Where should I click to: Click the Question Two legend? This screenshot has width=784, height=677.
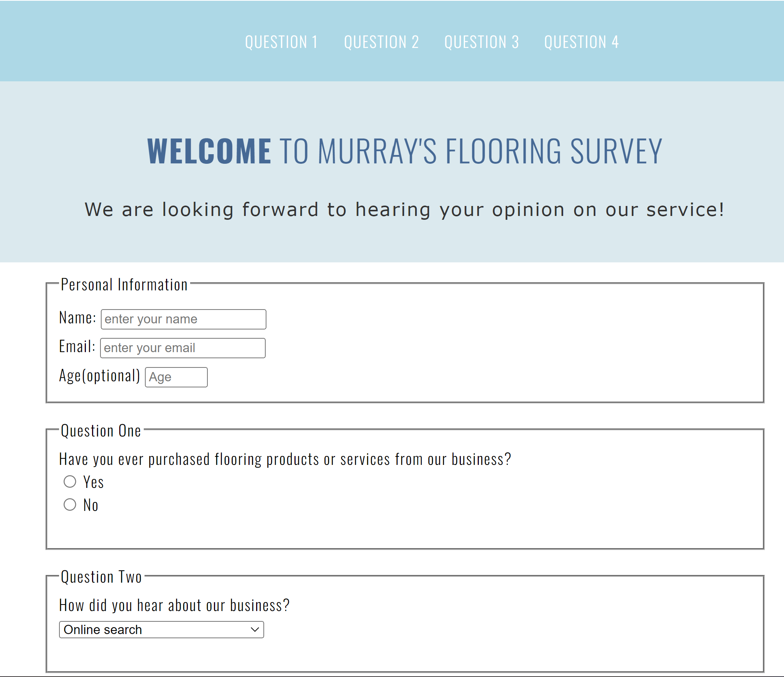click(102, 577)
